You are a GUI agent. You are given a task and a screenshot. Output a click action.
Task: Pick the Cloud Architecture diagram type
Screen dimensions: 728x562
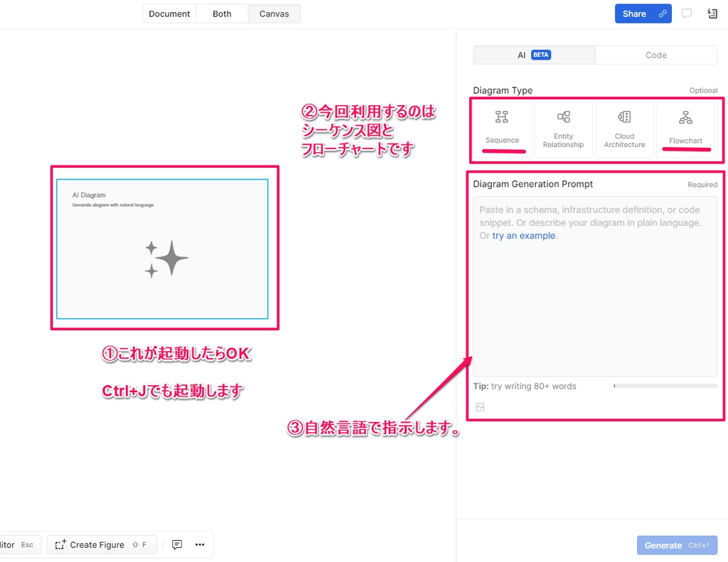(x=624, y=129)
